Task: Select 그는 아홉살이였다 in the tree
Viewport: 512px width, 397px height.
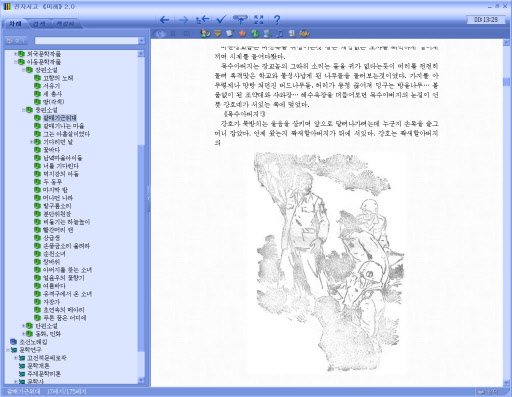Action: [66, 134]
